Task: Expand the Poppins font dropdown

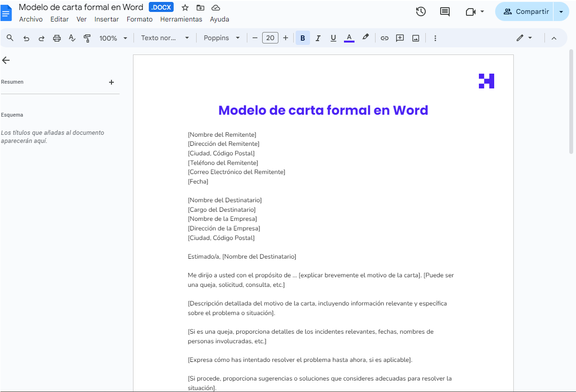Action: [222, 38]
